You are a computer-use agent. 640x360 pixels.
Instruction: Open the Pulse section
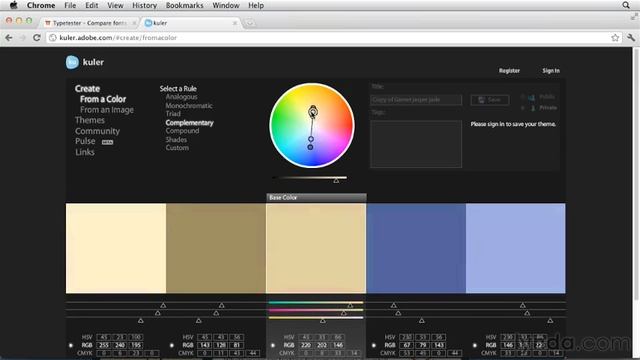click(x=85, y=141)
